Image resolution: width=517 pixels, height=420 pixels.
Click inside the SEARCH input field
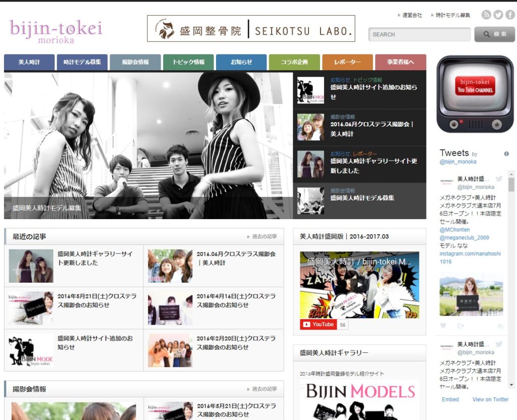coord(418,34)
